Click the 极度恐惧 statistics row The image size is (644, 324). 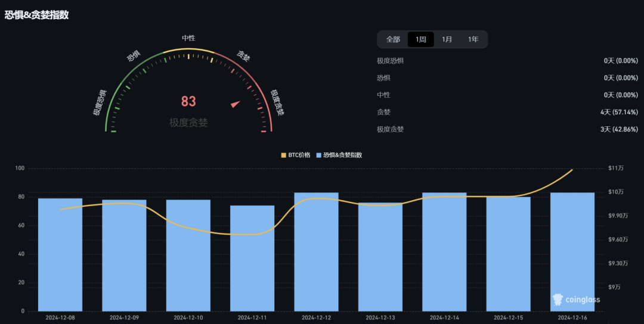(x=507, y=61)
